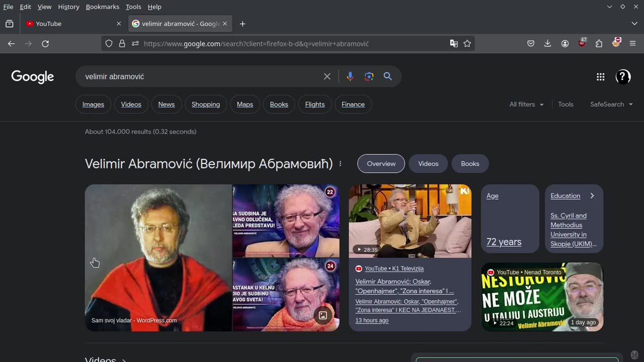Go back to previous page
Image resolution: width=644 pixels, height=362 pixels.
11,44
